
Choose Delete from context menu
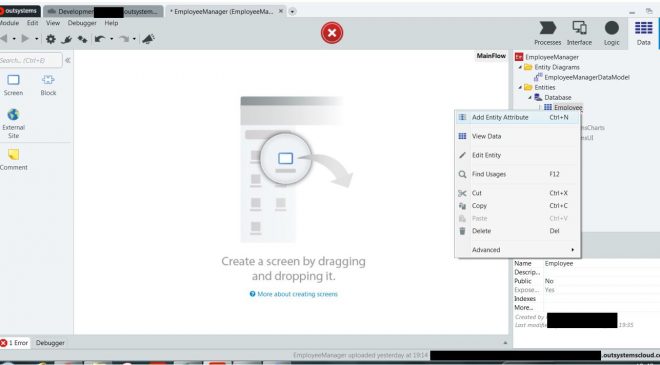tap(518, 231)
